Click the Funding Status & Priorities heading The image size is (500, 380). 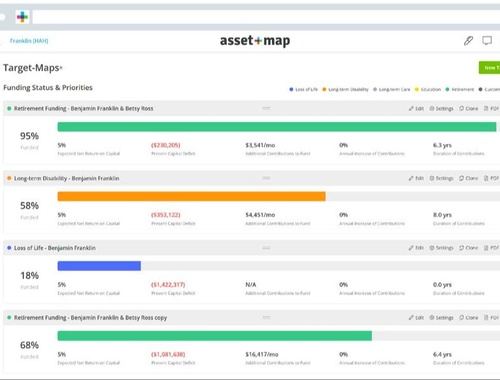click(x=48, y=88)
